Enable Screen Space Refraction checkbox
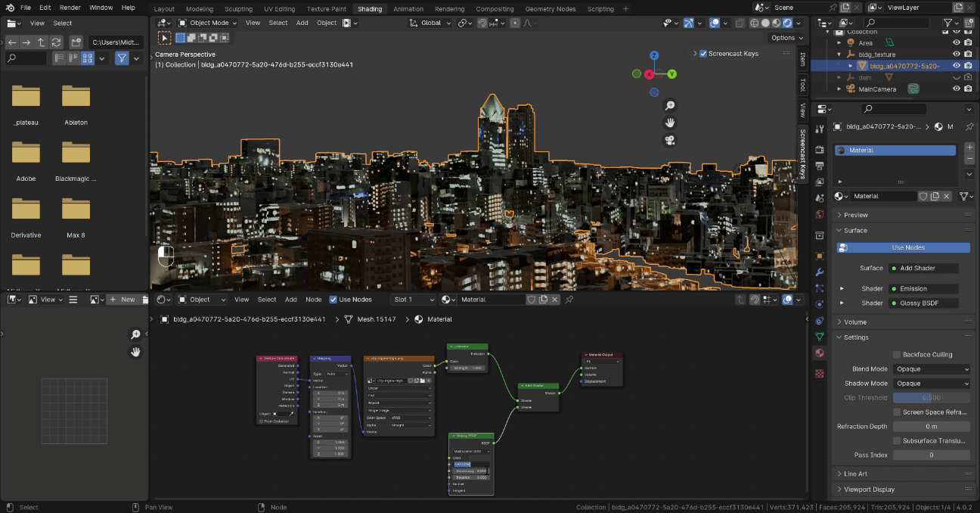980x513 pixels. click(897, 412)
